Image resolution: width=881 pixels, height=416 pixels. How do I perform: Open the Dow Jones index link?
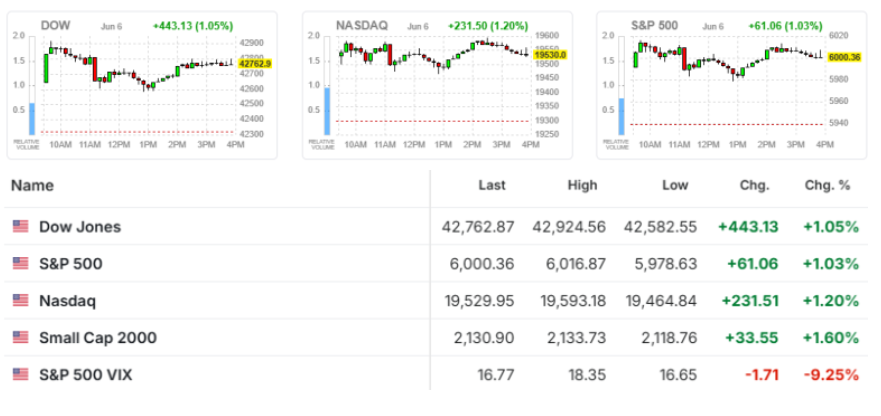(80, 227)
